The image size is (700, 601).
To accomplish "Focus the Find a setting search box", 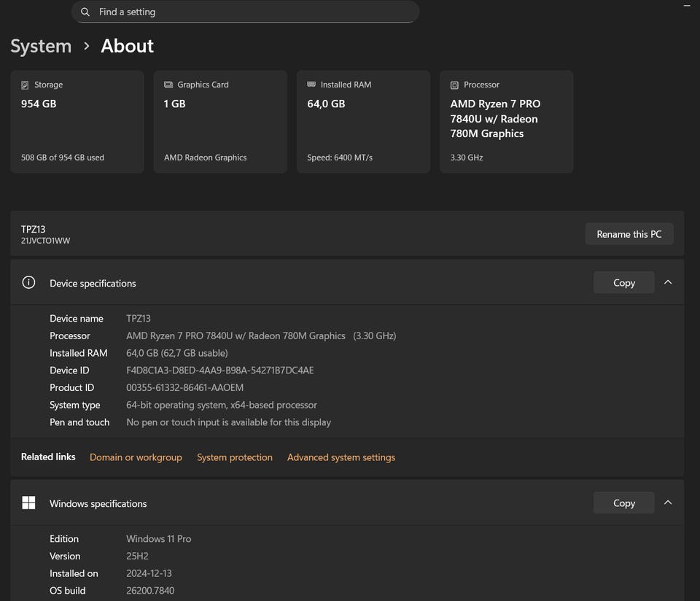I will pos(248,12).
